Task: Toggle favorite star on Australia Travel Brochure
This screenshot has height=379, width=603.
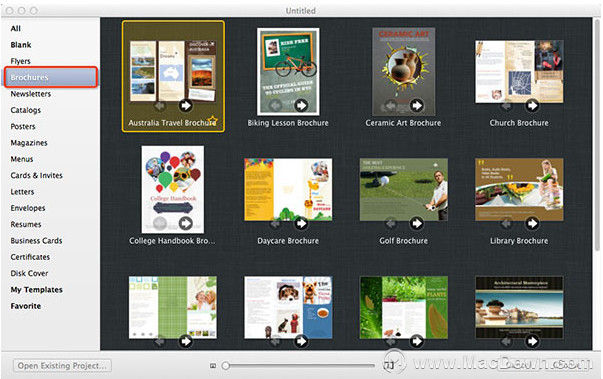Action: point(212,120)
